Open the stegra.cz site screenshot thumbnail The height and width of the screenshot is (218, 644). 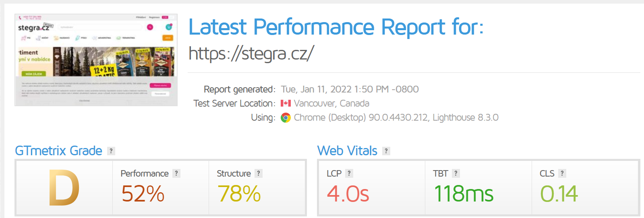(96, 60)
